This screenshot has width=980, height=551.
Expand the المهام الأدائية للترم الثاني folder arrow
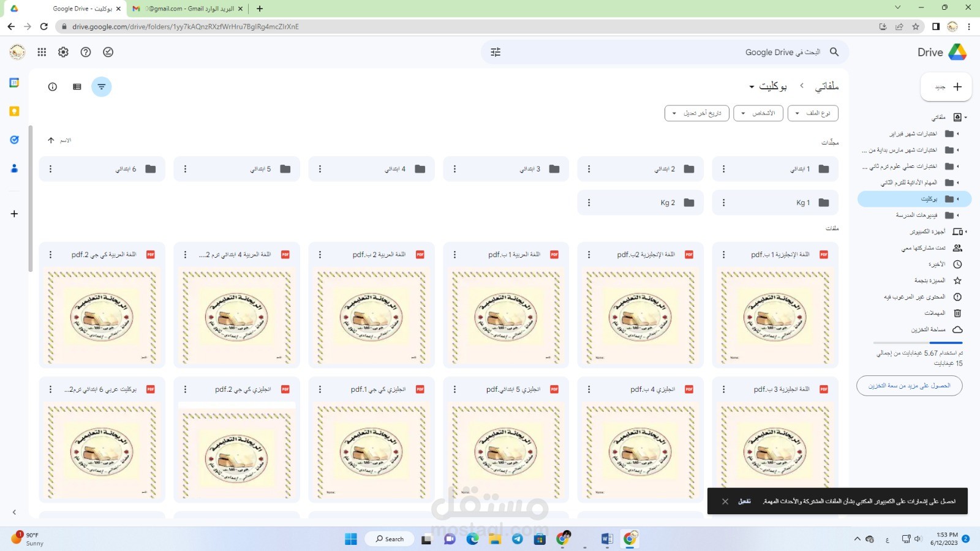pos(958,182)
